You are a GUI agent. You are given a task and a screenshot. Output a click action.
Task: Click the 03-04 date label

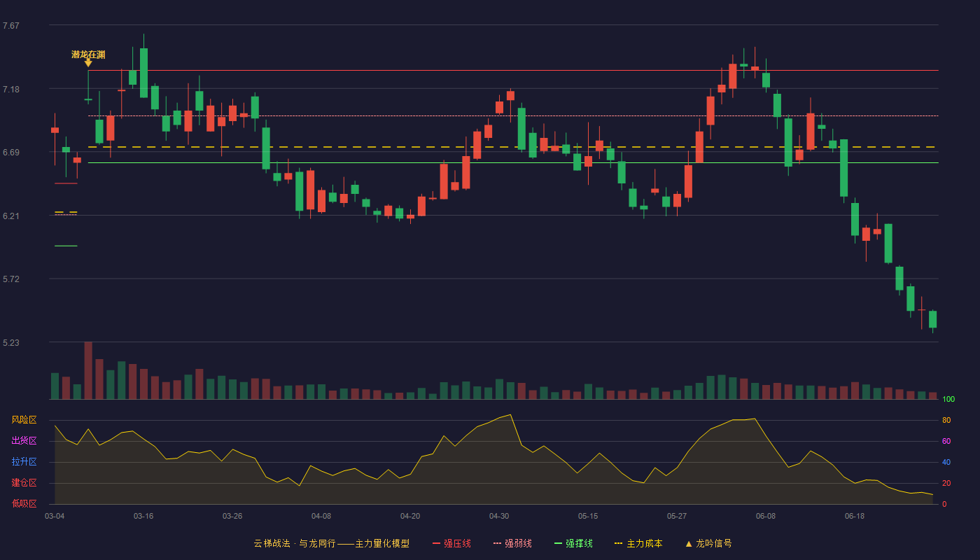pos(55,516)
